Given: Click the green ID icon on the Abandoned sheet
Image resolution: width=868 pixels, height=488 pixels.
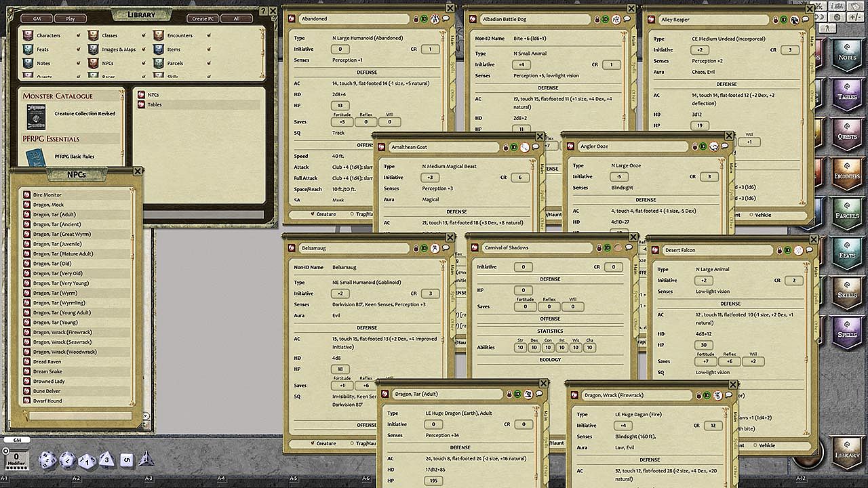Looking at the screenshot, I should pos(424,19).
